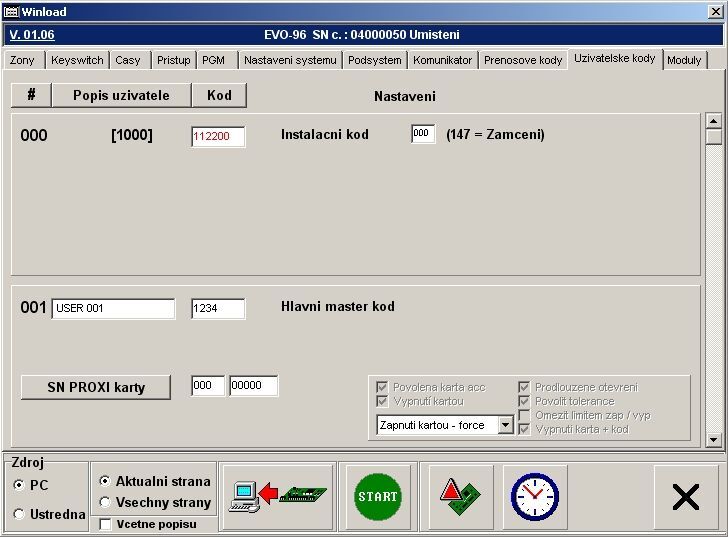Click scrollbar up arrow in user list

point(713,121)
